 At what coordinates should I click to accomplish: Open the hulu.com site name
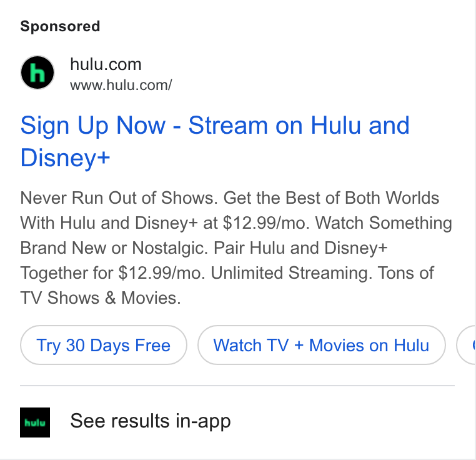(x=106, y=64)
